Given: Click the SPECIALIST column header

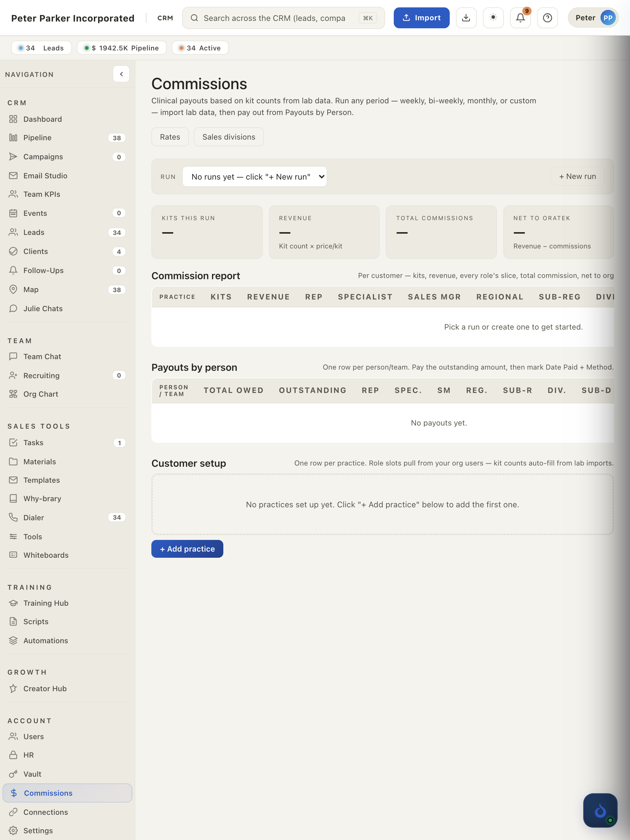Looking at the screenshot, I should 365,297.
